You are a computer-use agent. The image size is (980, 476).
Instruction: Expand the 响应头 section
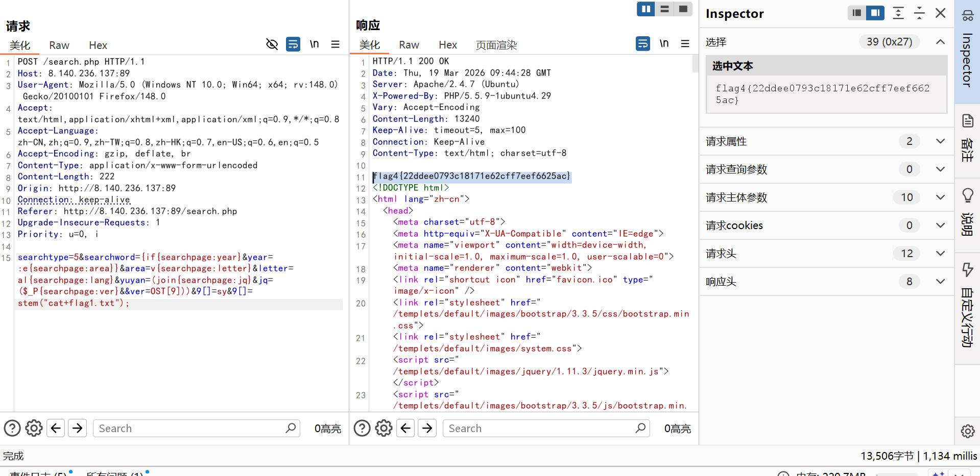[940, 282]
